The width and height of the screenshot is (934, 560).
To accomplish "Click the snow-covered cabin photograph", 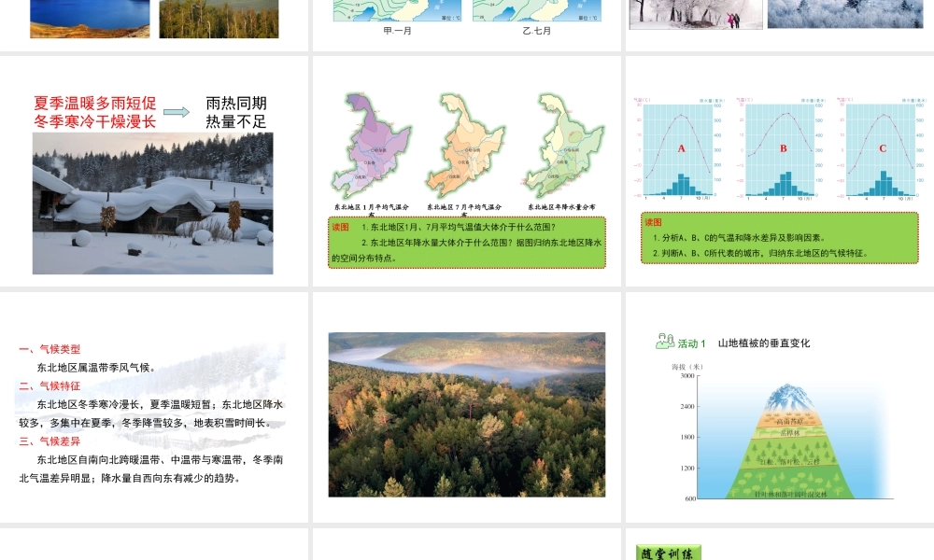I will click(152, 203).
